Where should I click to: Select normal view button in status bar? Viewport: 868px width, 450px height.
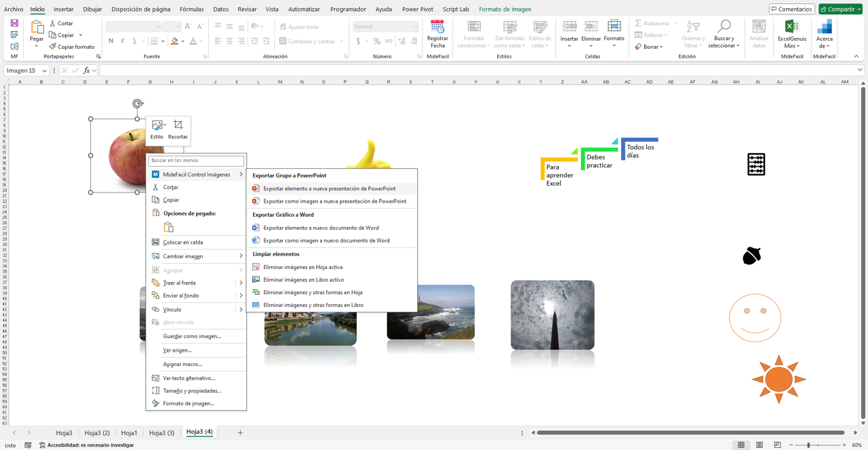[x=741, y=445]
